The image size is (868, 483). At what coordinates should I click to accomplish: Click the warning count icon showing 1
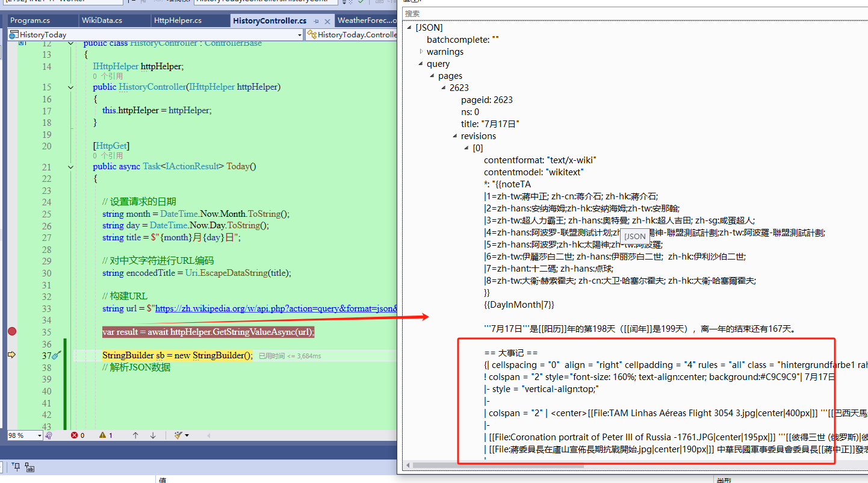(102, 435)
